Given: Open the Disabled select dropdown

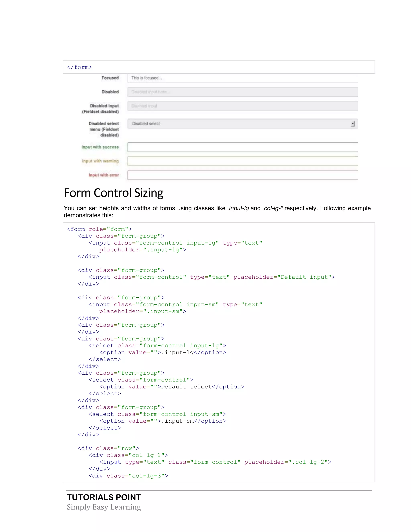Looking at the screenshot, I should pos(242,124).
